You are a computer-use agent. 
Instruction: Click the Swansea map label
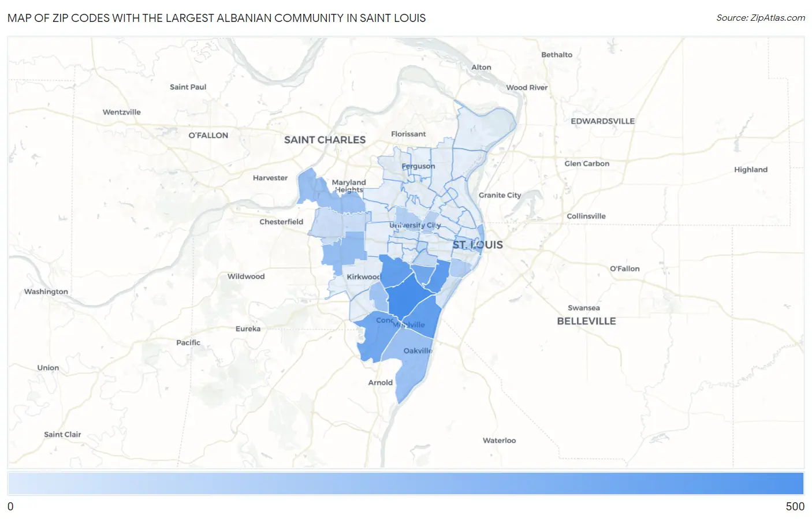584,308
